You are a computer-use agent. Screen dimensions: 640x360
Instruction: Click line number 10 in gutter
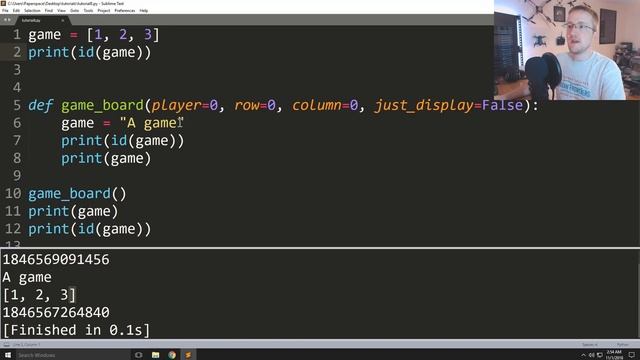click(13, 193)
